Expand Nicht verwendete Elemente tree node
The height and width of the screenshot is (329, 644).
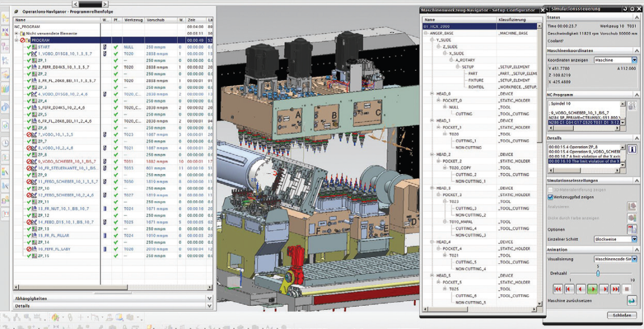(x=16, y=33)
